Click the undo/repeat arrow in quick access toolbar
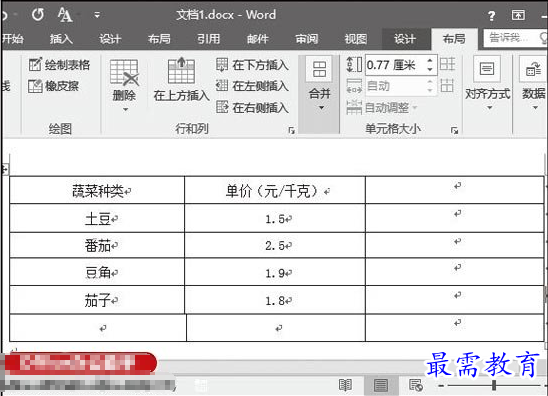The height and width of the screenshot is (396, 548). (x=38, y=15)
